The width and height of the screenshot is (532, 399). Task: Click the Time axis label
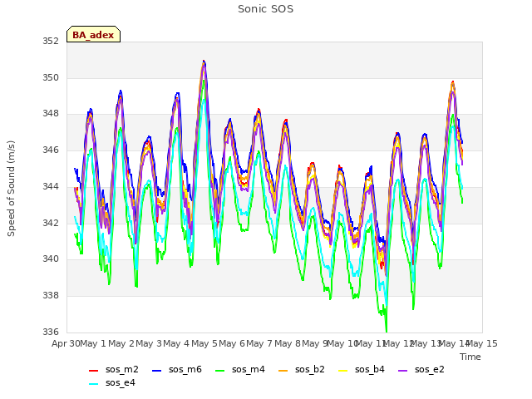coord(470,357)
